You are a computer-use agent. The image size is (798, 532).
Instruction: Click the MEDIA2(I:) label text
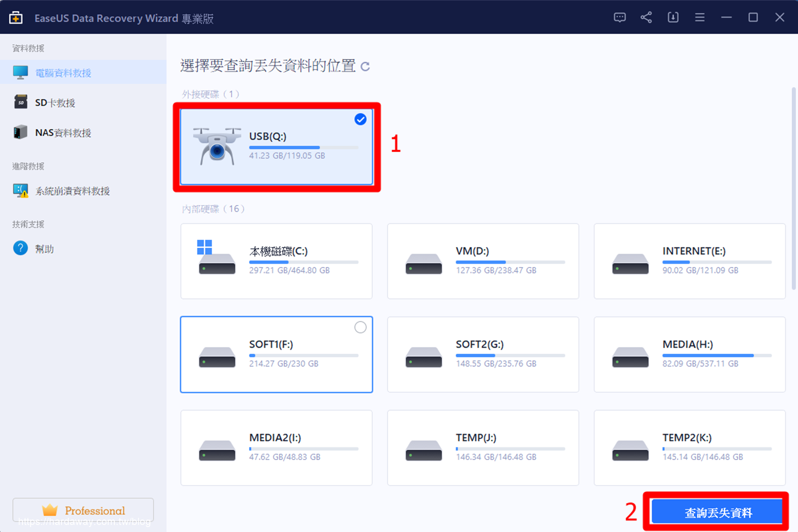275,438
